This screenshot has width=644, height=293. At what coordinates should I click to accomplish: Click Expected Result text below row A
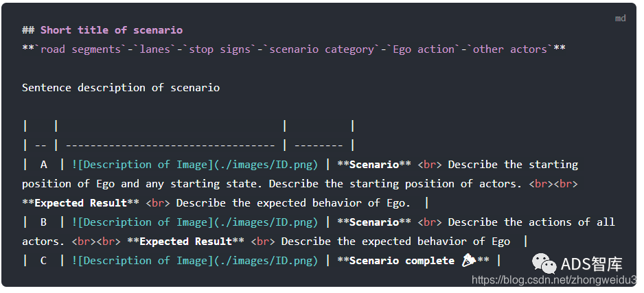pyautogui.click(x=80, y=202)
